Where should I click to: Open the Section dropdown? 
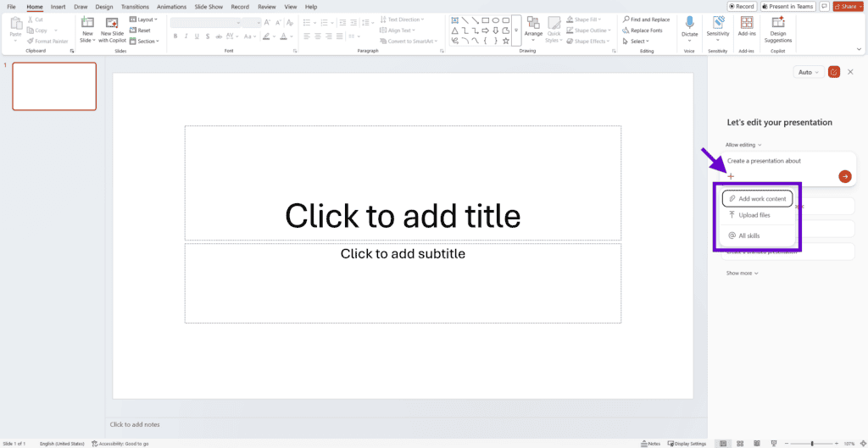[144, 41]
